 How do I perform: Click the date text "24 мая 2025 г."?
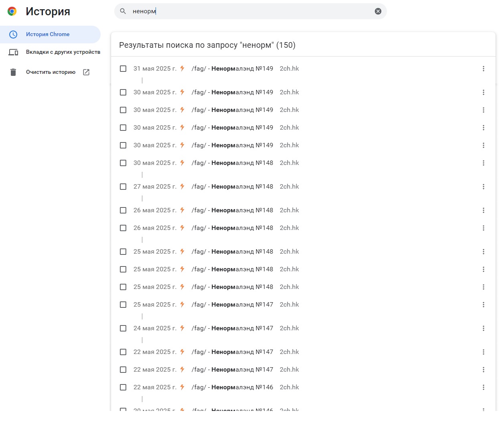click(x=155, y=328)
